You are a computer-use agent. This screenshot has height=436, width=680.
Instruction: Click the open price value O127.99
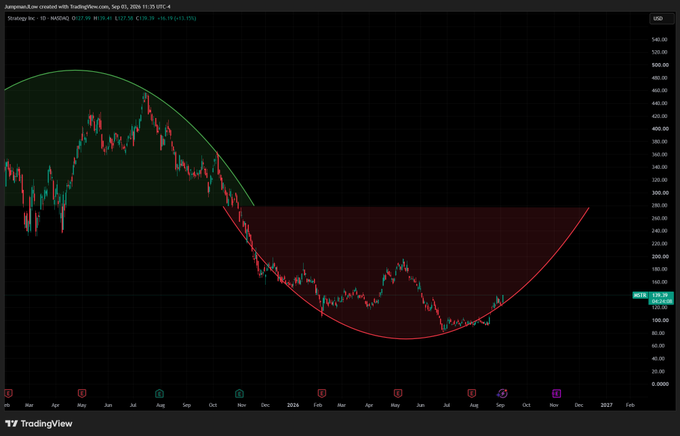[82, 19]
